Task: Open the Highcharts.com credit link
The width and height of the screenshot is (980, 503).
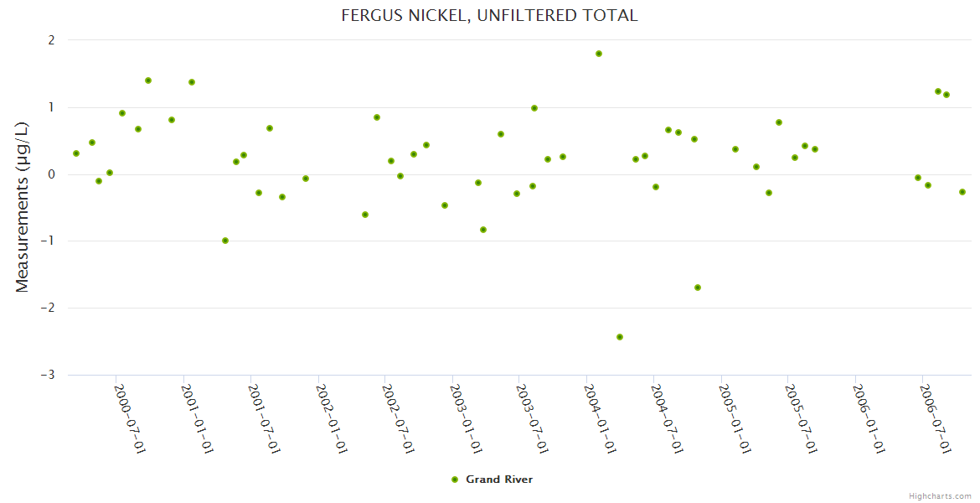Action: 940,495
